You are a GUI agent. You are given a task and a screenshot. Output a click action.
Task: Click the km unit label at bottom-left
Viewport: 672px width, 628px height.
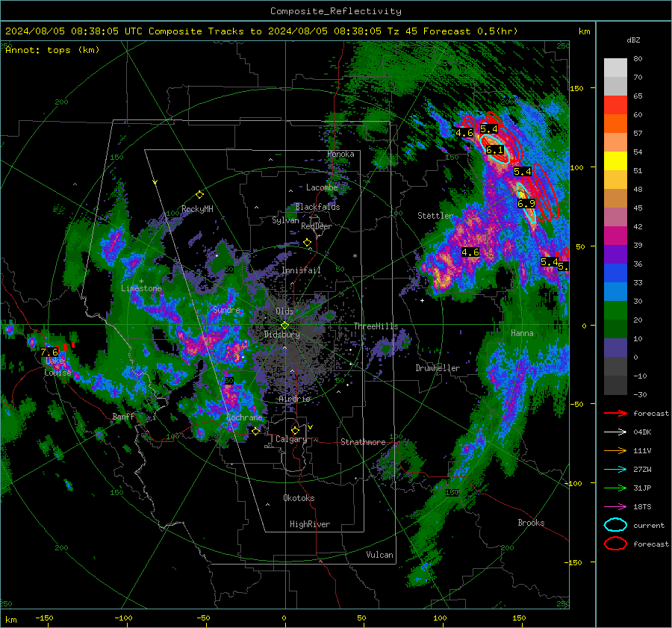coord(11,620)
